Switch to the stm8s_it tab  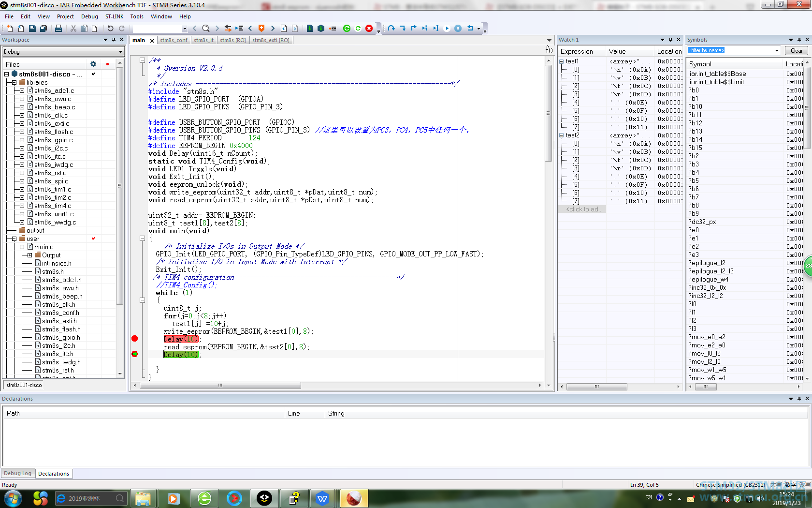click(x=203, y=40)
